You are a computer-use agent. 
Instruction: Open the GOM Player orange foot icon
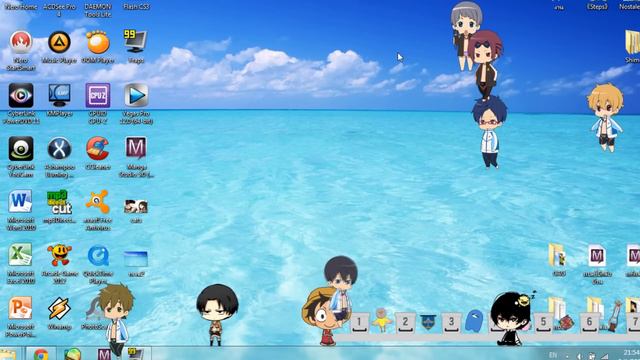click(x=98, y=42)
